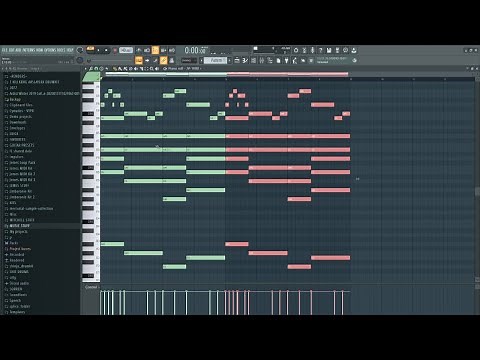Image resolution: width=480 pixels, height=360 pixels.
Task: Toggle the highlighted orange countdown option
Action: (155, 50)
